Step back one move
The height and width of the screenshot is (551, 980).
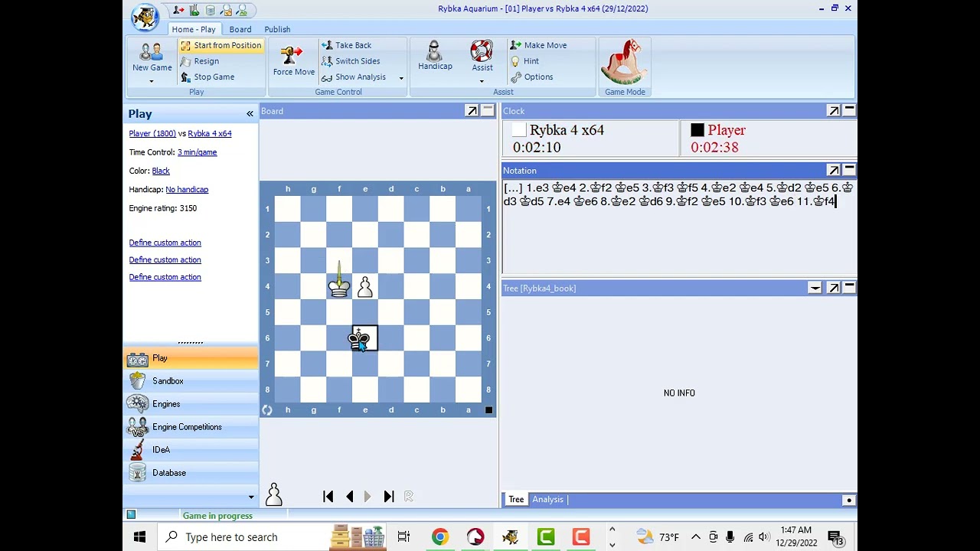pos(350,497)
